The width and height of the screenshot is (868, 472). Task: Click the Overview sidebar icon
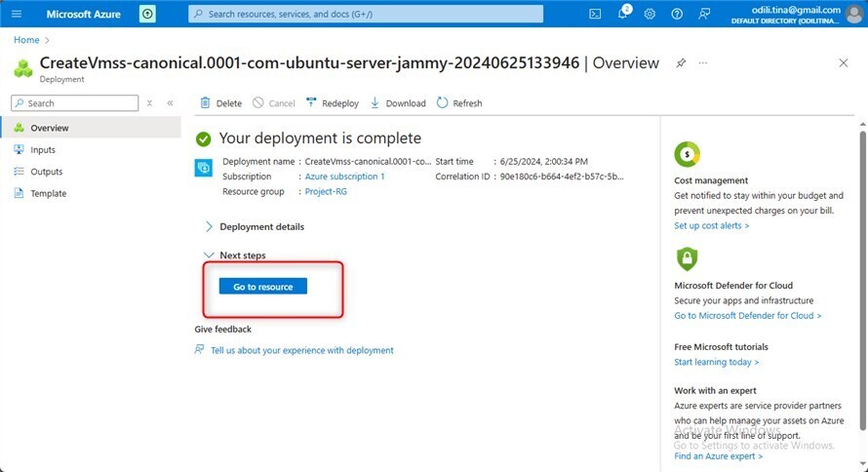click(19, 128)
